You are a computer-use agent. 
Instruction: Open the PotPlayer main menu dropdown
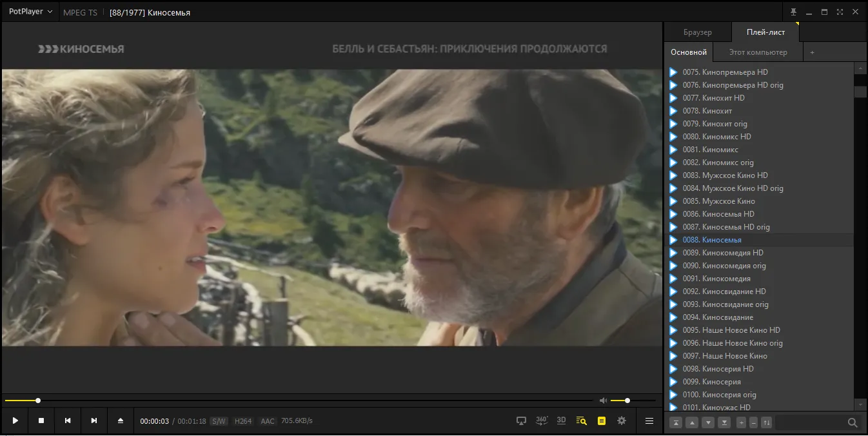click(x=30, y=12)
